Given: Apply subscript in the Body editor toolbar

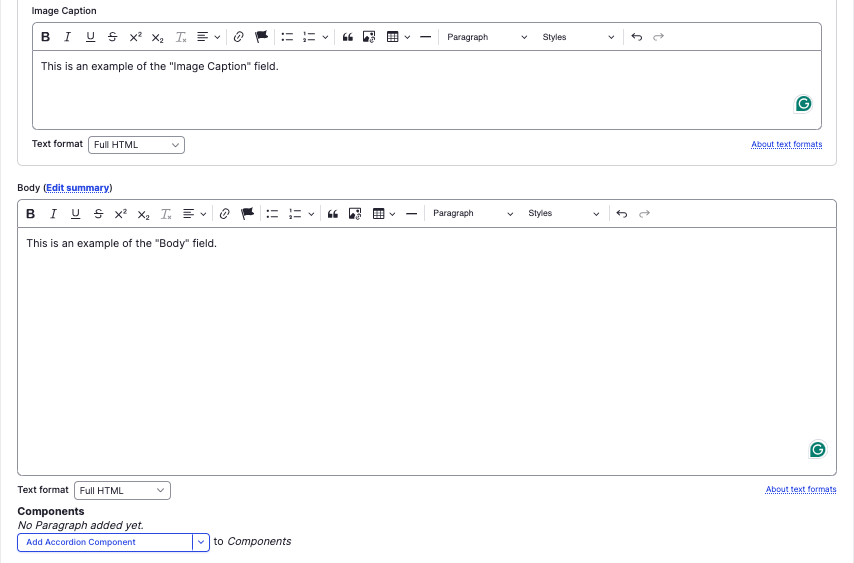Looking at the screenshot, I should 143,214.
